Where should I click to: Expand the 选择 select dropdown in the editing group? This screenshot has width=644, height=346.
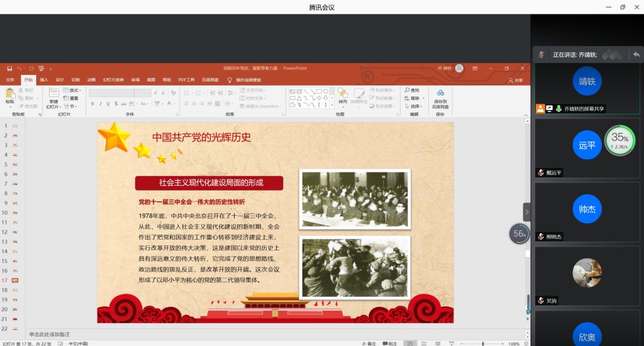click(x=414, y=106)
